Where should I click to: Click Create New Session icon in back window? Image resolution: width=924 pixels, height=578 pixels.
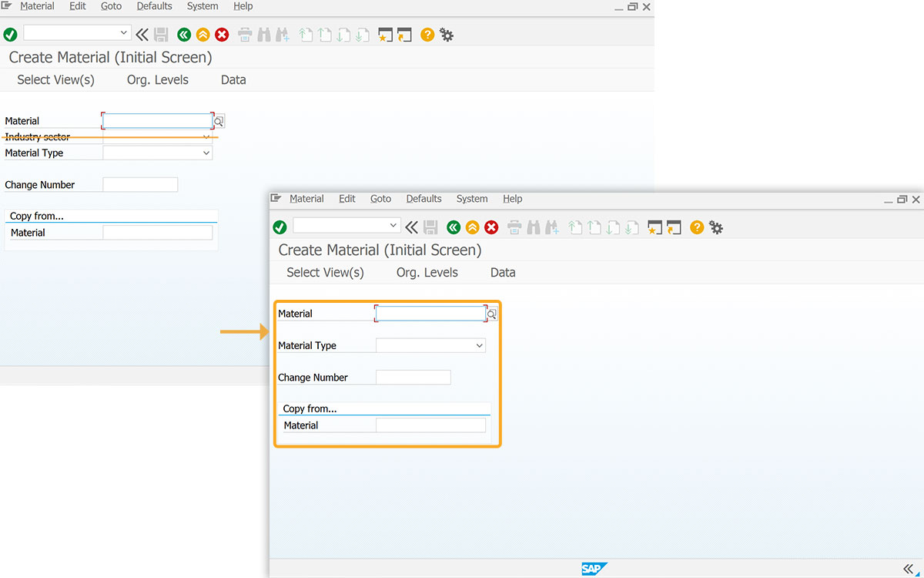click(385, 35)
